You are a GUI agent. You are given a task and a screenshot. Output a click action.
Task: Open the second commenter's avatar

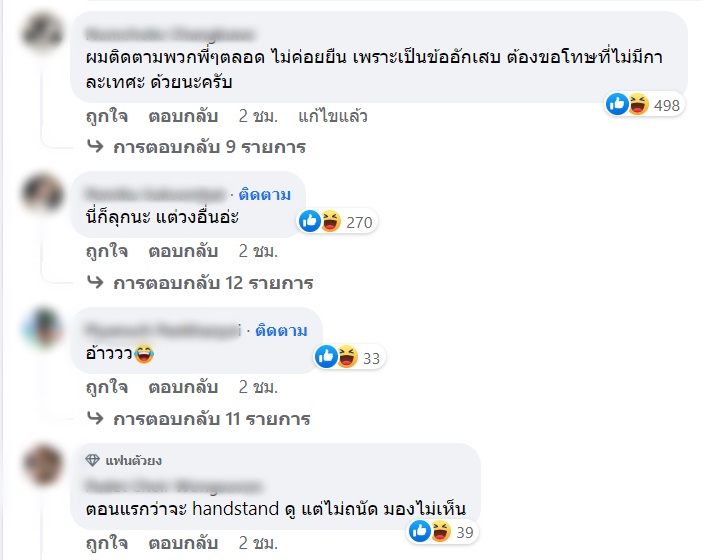pos(44,190)
